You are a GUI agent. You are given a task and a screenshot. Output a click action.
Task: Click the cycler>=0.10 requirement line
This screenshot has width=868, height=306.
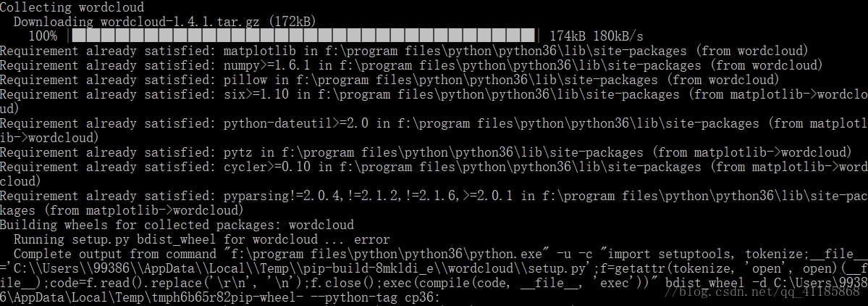[x=434, y=173]
